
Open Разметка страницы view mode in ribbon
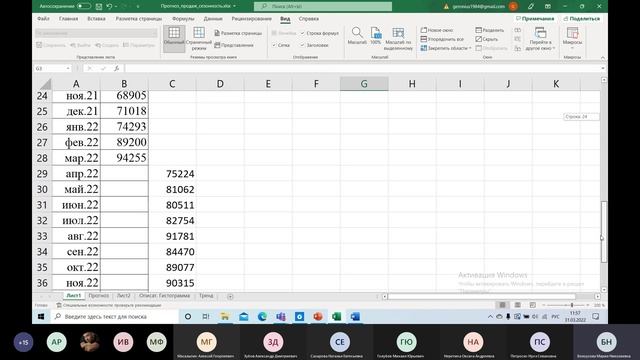pos(238,33)
